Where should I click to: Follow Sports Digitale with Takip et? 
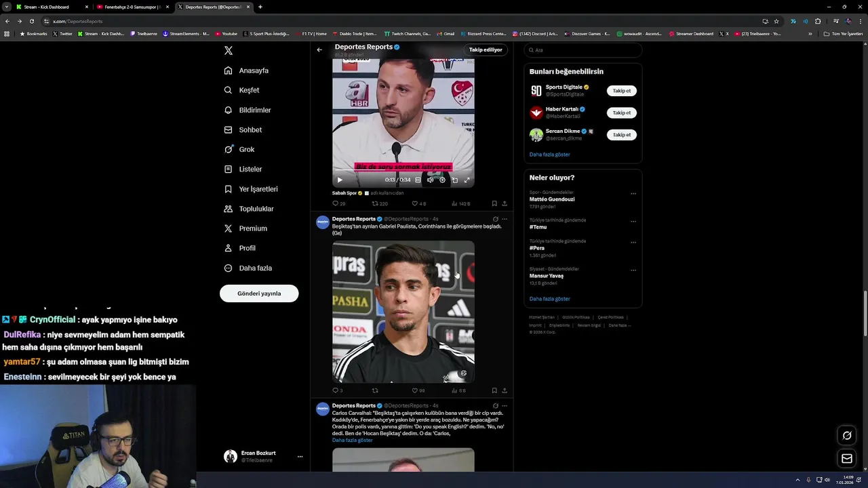click(x=622, y=91)
